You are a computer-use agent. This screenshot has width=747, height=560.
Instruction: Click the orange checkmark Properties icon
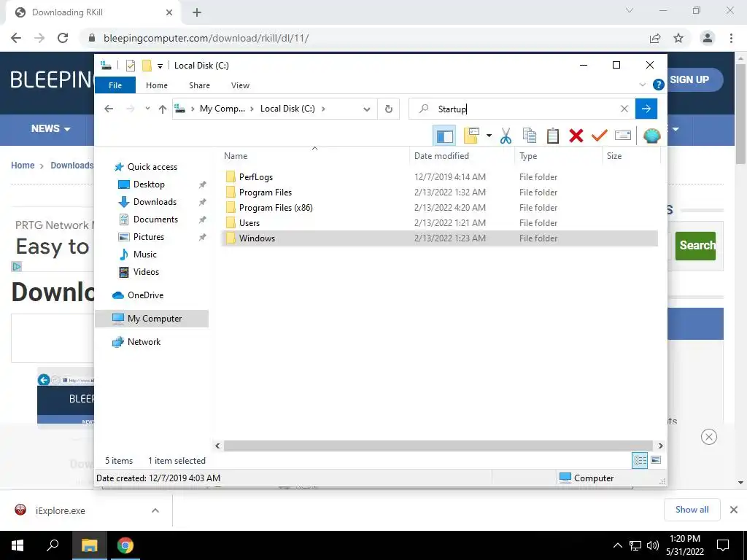(600, 136)
